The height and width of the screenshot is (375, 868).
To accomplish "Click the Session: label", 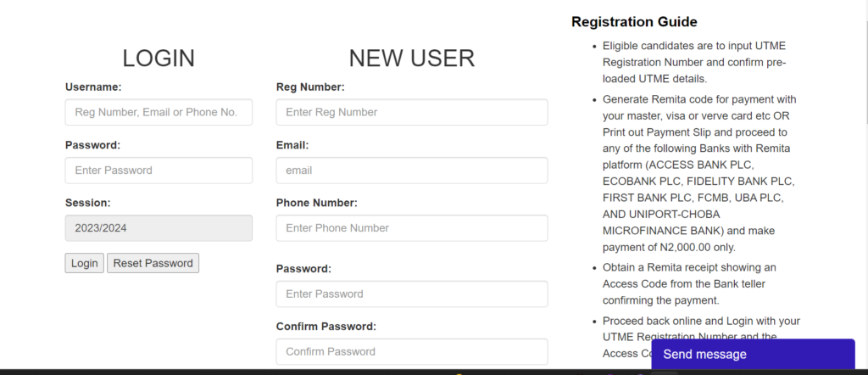I will tap(88, 203).
